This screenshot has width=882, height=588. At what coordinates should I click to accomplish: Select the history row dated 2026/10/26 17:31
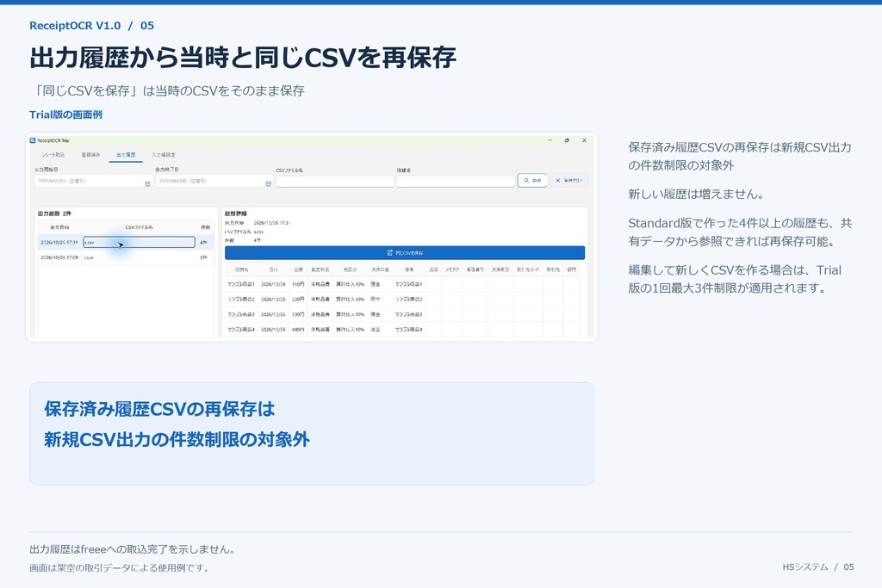(x=126, y=242)
